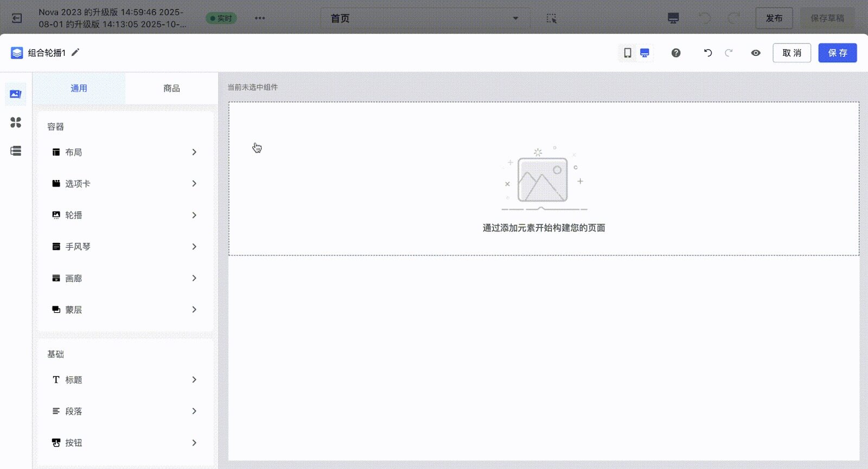
Task: Click the blue 保存 button
Action: [837, 53]
